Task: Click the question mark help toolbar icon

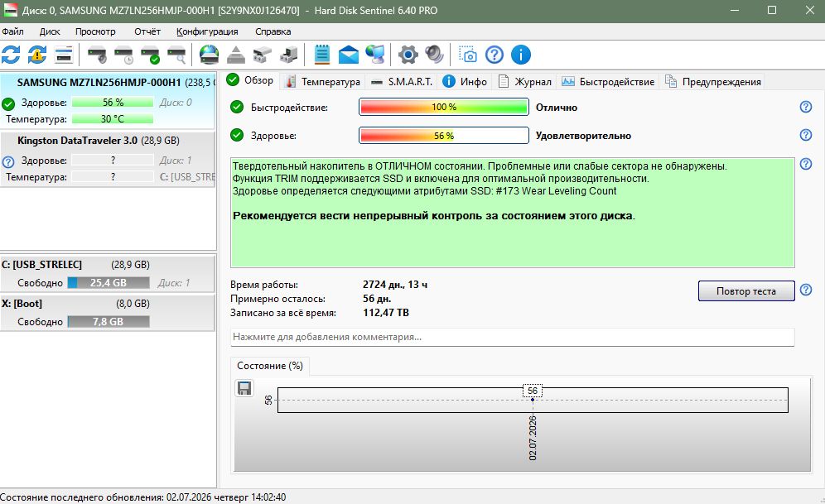Action: point(495,55)
